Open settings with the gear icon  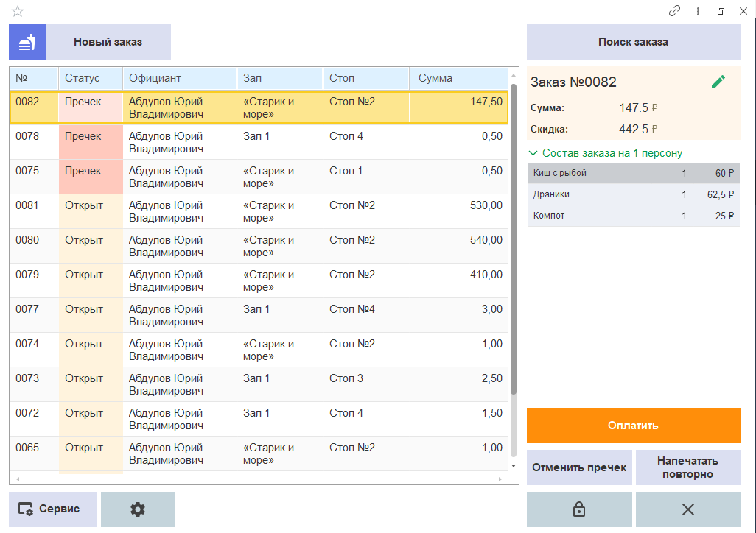137,509
